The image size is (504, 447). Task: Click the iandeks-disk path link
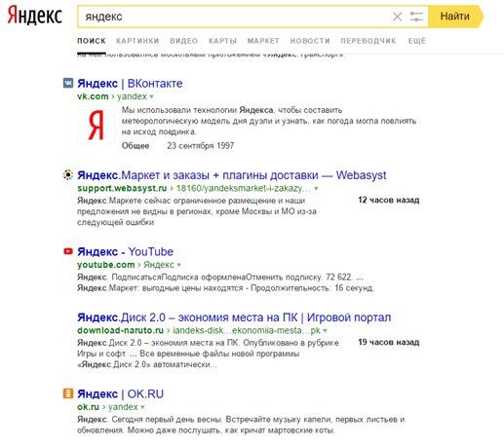247,330
